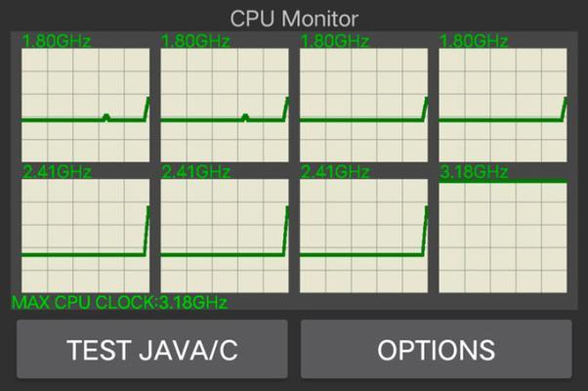Click the first 2.41GHz frequency label
The width and height of the screenshot is (588, 391).
[57, 172]
